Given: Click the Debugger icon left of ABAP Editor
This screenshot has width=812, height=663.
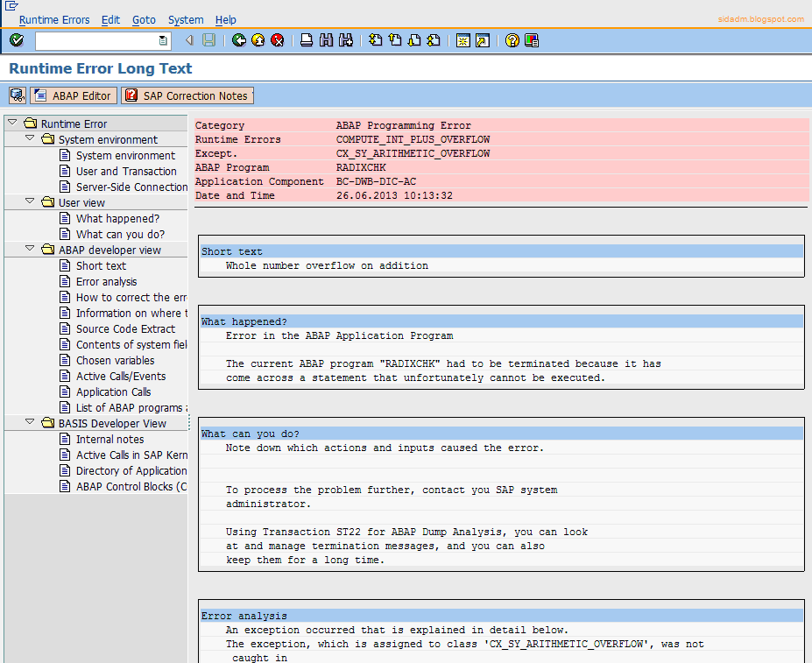Looking at the screenshot, I should click(18, 95).
